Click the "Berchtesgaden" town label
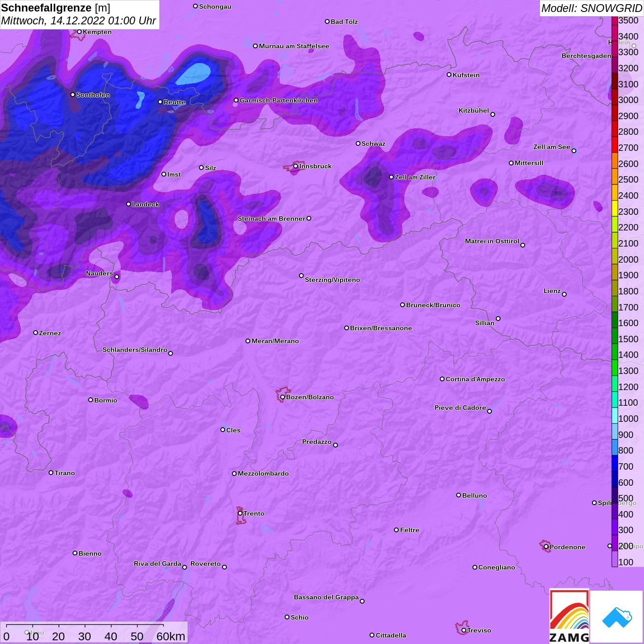Image resolution: width=644 pixels, height=644 pixels. pos(586,56)
